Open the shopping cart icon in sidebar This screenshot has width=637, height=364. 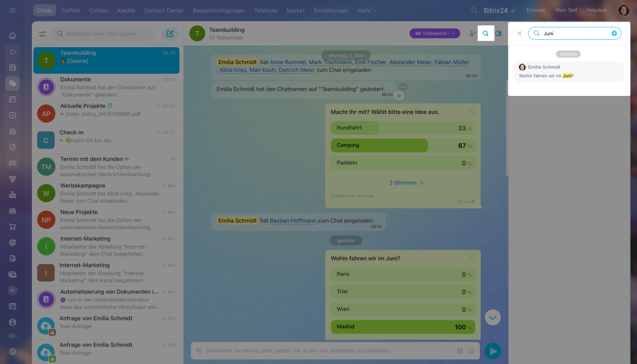click(x=12, y=227)
